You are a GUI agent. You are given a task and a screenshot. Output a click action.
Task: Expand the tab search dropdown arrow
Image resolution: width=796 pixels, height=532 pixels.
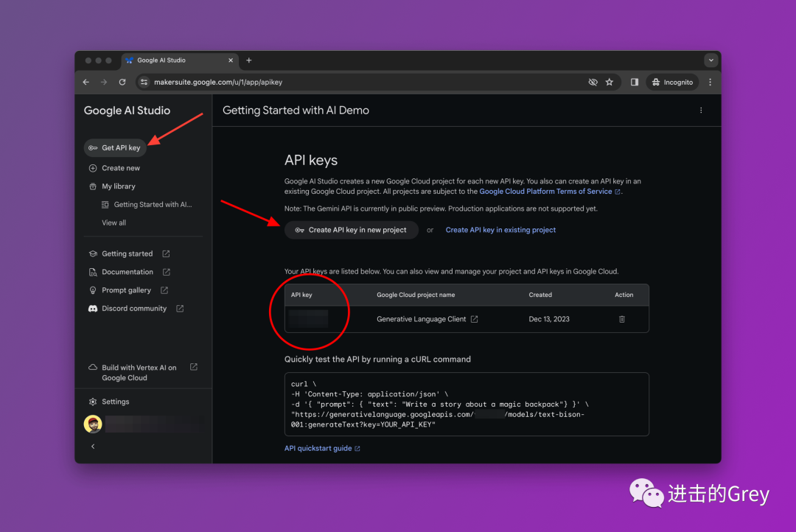pos(711,60)
